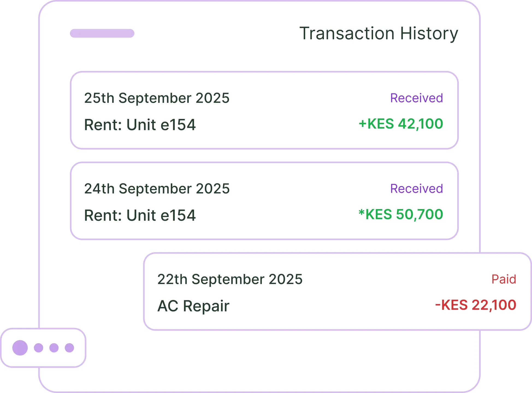
Task: Click Received status on 24th September
Action: (416, 189)
